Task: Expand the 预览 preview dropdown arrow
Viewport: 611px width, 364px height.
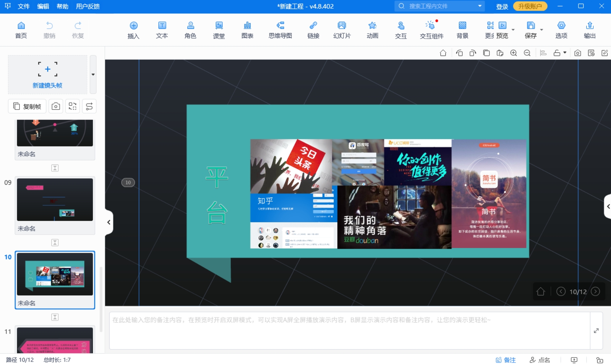Action: click(x=513, y=30)
